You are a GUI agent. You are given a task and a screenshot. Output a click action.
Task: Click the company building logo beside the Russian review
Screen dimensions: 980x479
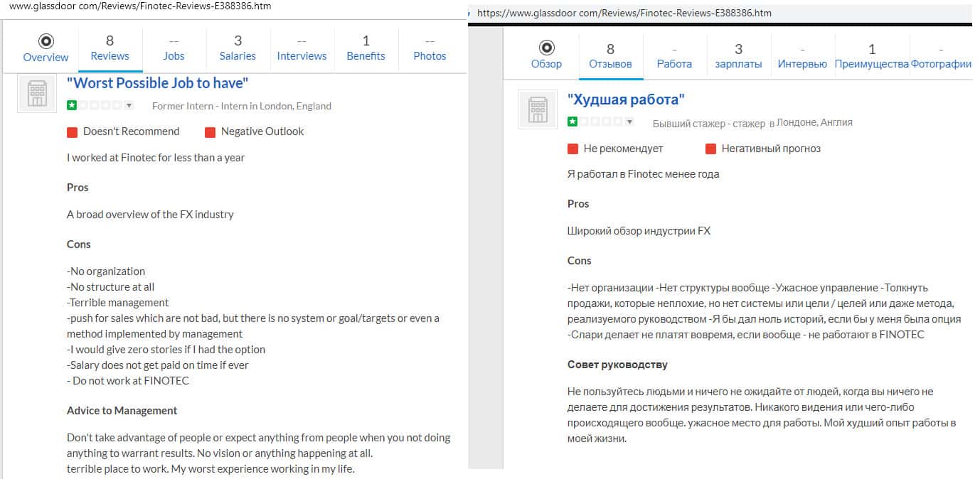pyautogui.click(x=538, y=109)
